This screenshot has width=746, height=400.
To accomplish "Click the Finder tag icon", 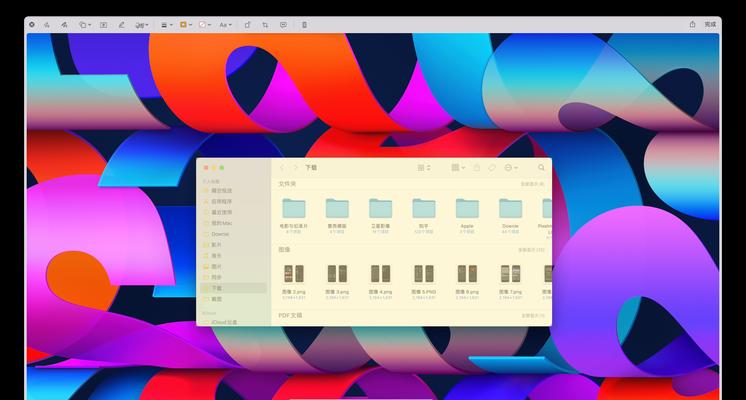I will click(x=492, y=168).
